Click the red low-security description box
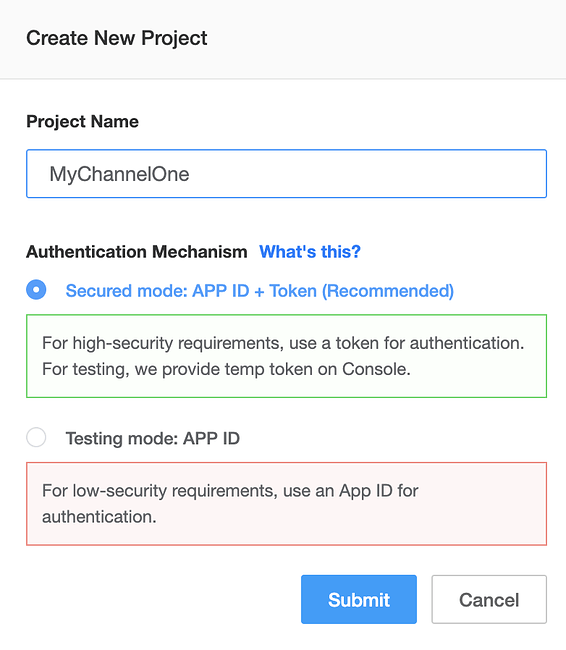The height and width of the screenshot is (650, 566). coord(287,504)
